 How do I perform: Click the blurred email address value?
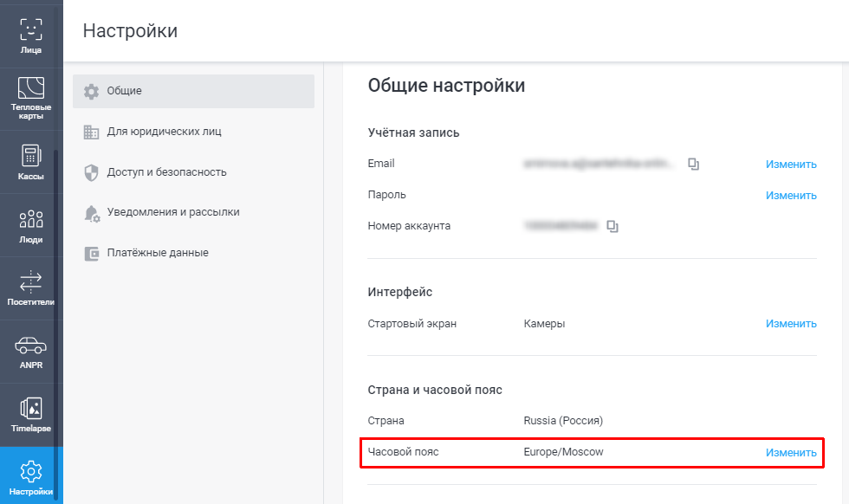click(x=599, y=164)
